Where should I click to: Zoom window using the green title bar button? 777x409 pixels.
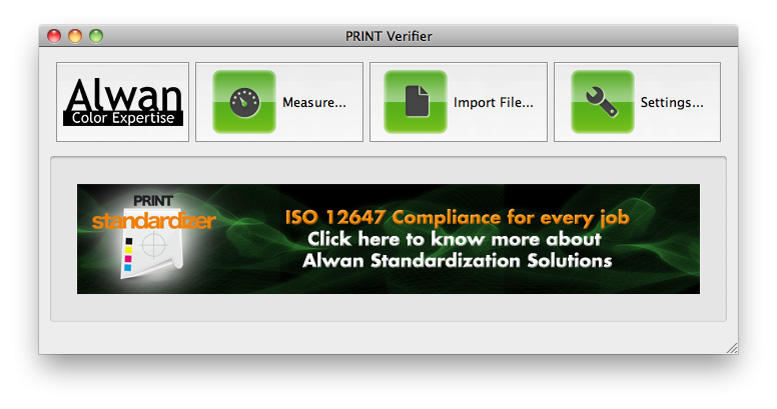pyautogui.click(x=96, y=36)
